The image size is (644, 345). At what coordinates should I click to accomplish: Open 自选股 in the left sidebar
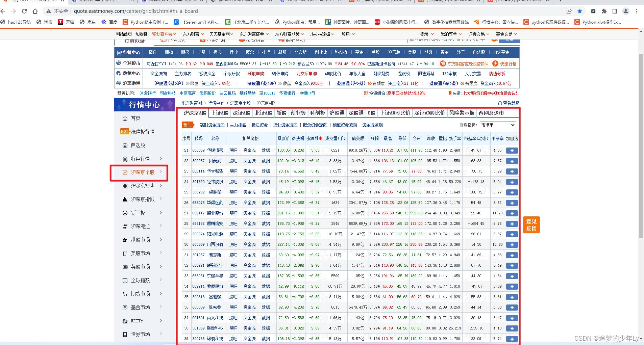(x=138, y=145)
